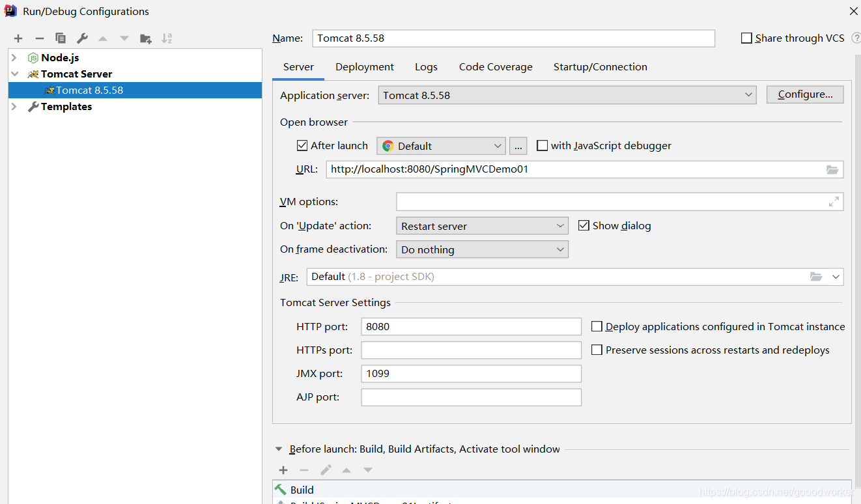Expand VM options field icon
The image size is (861, 504).
point(834,202)
